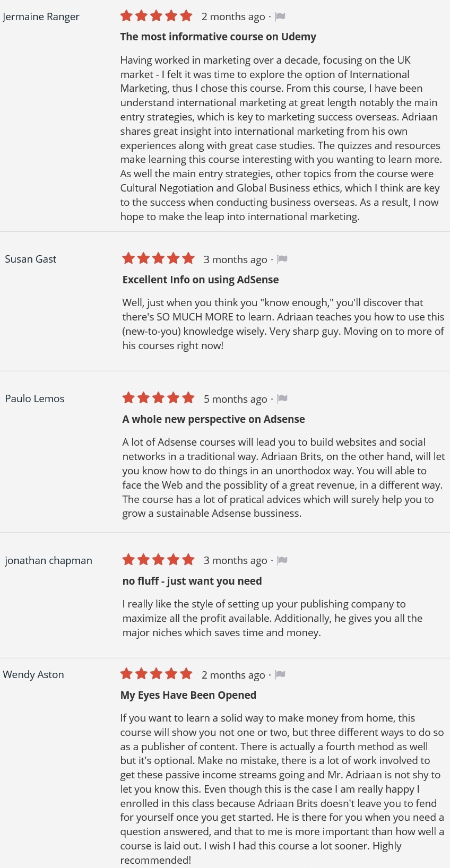Flag jonathan chapman's review
Viewport: 450px width, 868px height.
[282, 560]
